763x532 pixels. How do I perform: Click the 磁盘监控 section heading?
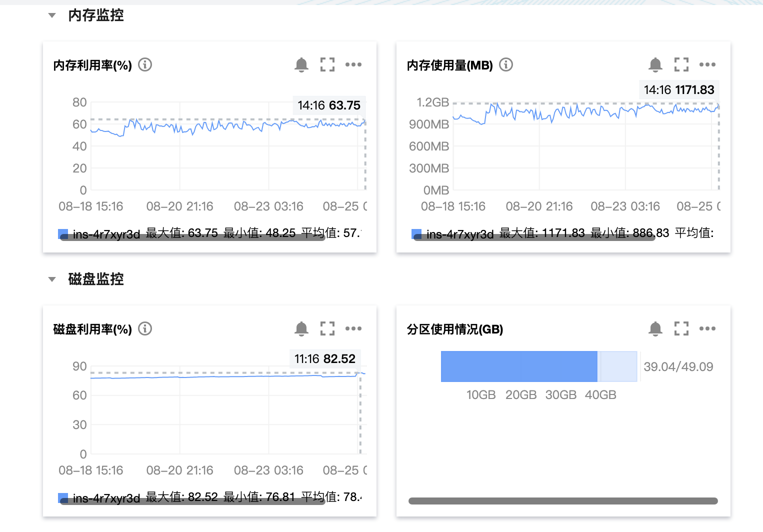coord(96,279)
